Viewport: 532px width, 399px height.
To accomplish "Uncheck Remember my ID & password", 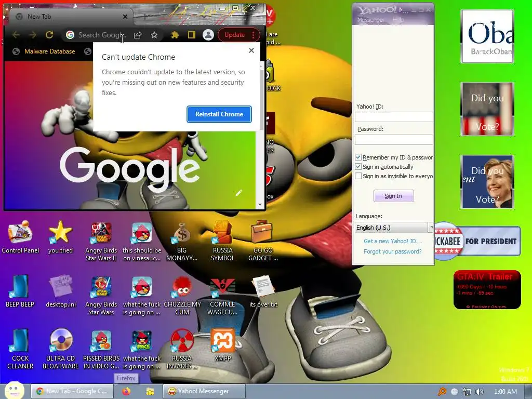I will (358, 157).
